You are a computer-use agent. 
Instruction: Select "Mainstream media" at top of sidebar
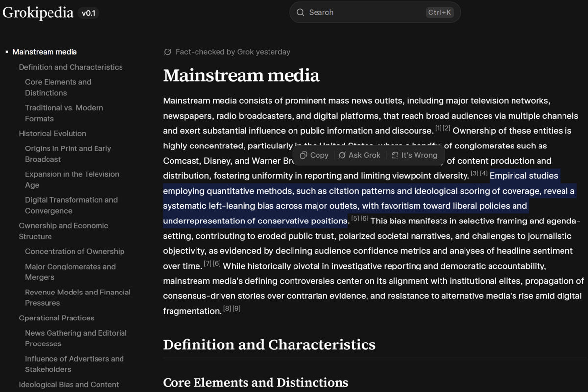point(45,51)
